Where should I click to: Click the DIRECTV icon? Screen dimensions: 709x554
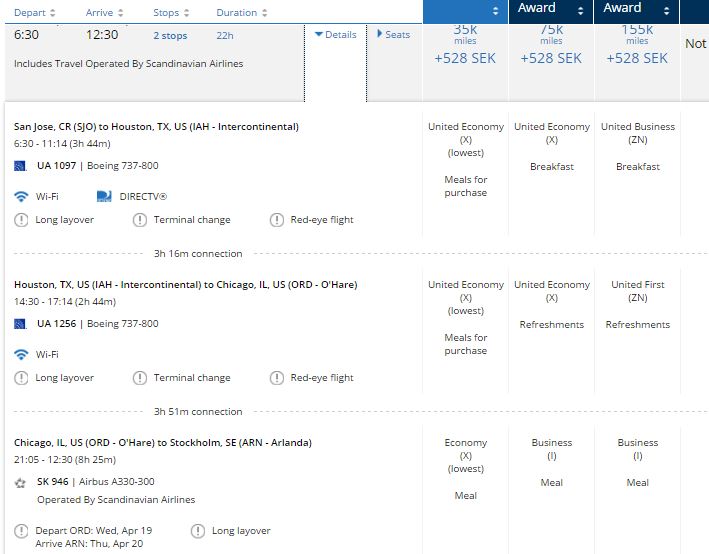105,197
